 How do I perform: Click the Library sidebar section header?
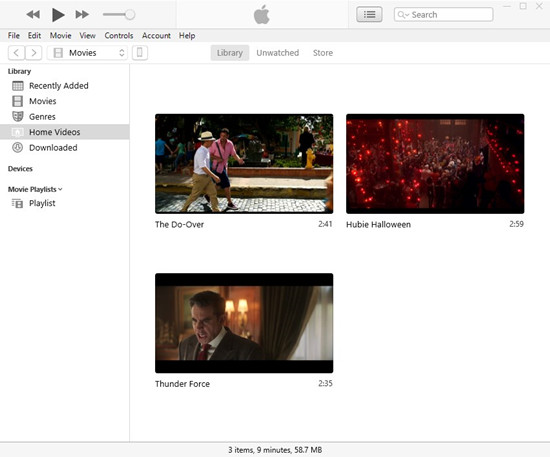19,71
